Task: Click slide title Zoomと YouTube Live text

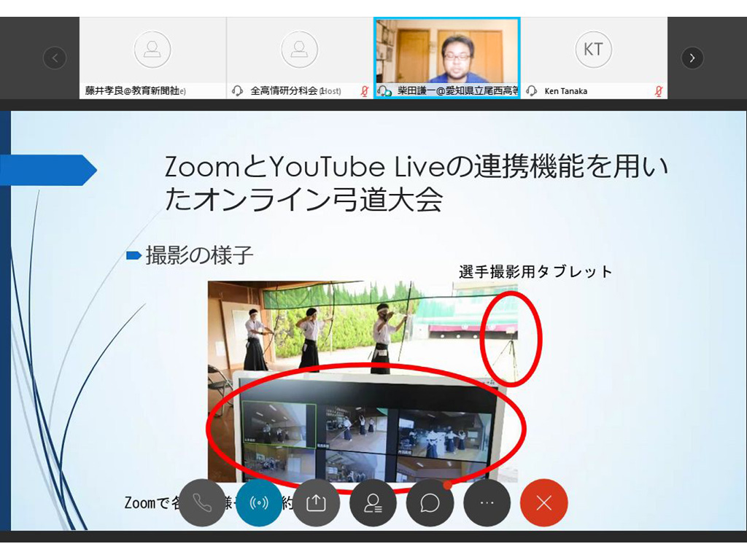Action: (x=417, y=183)
